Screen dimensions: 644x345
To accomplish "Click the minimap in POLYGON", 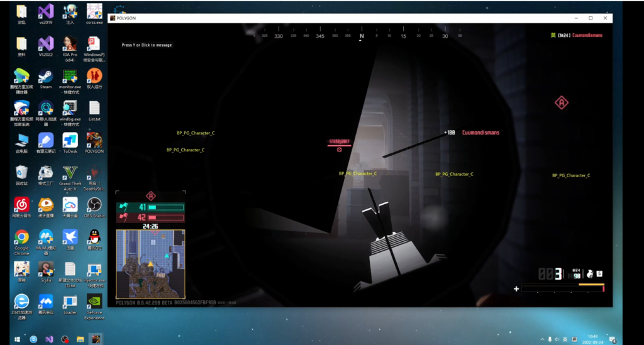I will pos(150,264).
